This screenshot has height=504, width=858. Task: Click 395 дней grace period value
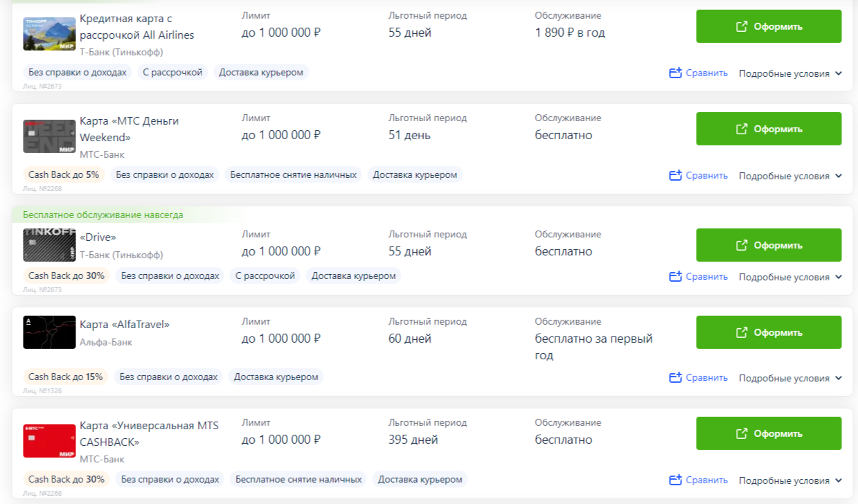point(413,440)
